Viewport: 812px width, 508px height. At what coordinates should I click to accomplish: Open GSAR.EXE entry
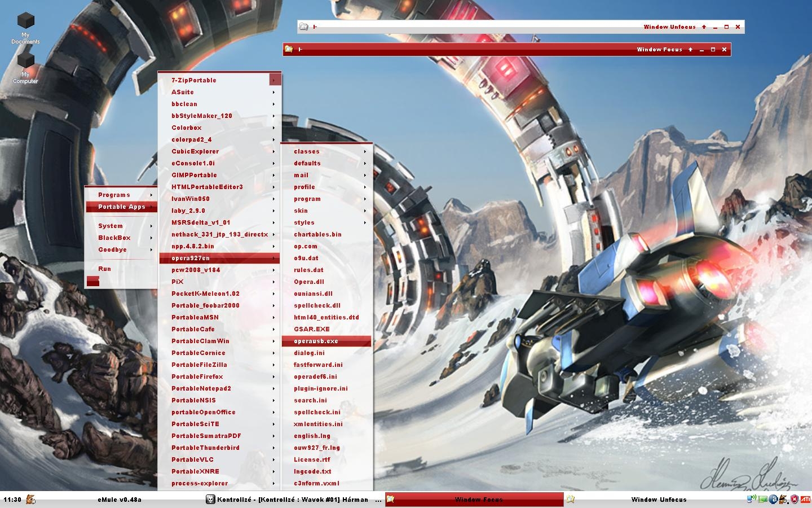[326, 330]
